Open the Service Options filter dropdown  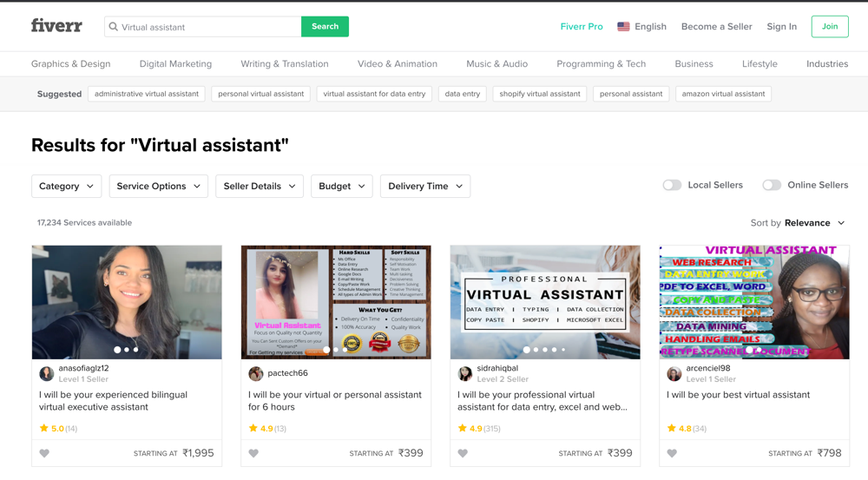[158, 186]
